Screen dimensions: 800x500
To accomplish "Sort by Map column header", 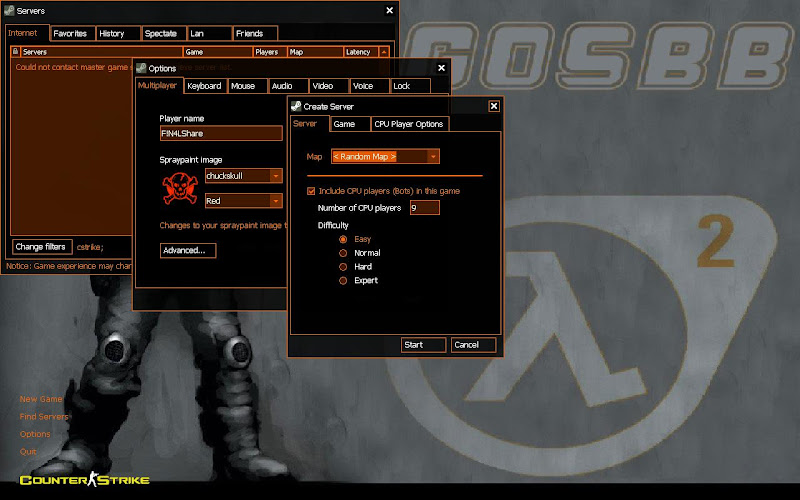I will (315, 52).
